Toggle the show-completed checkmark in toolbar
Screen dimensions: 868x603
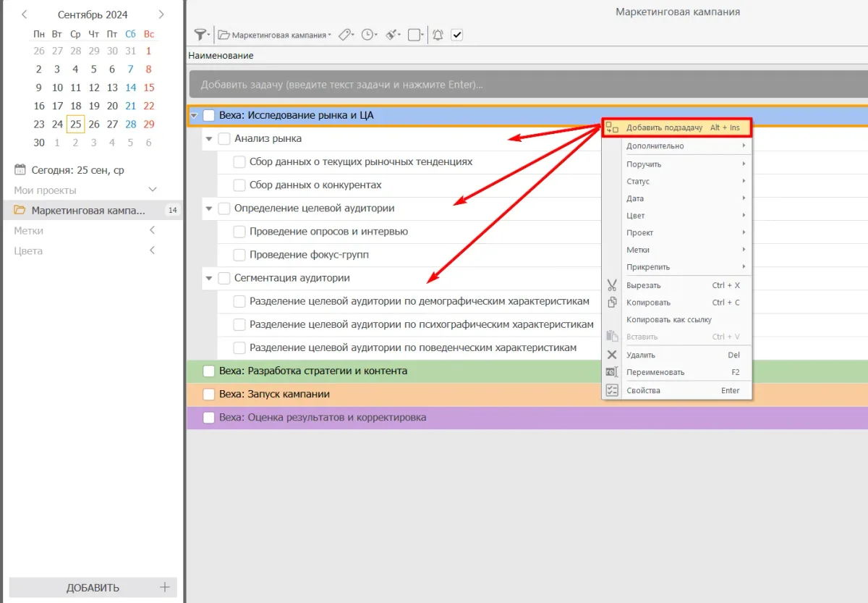(457, 35)
